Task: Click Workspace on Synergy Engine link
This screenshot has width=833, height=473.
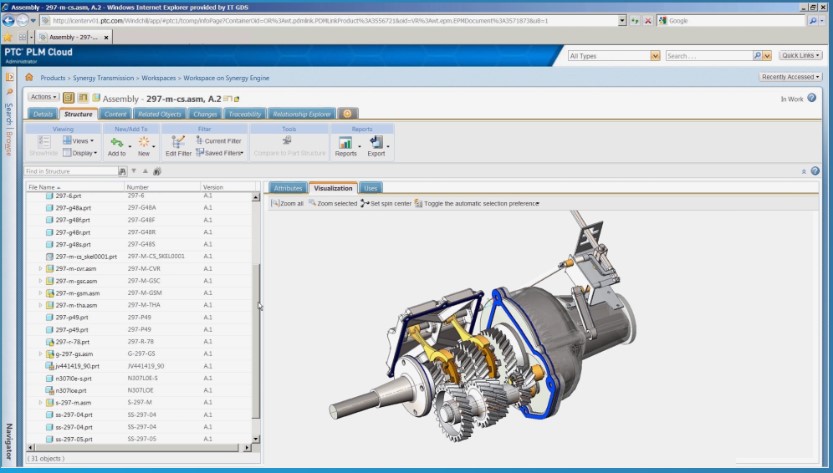Action: [226, 78]
